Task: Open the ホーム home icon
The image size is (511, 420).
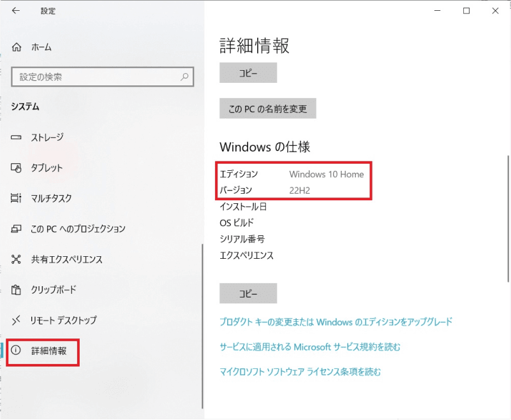Action: click(17, 47)
